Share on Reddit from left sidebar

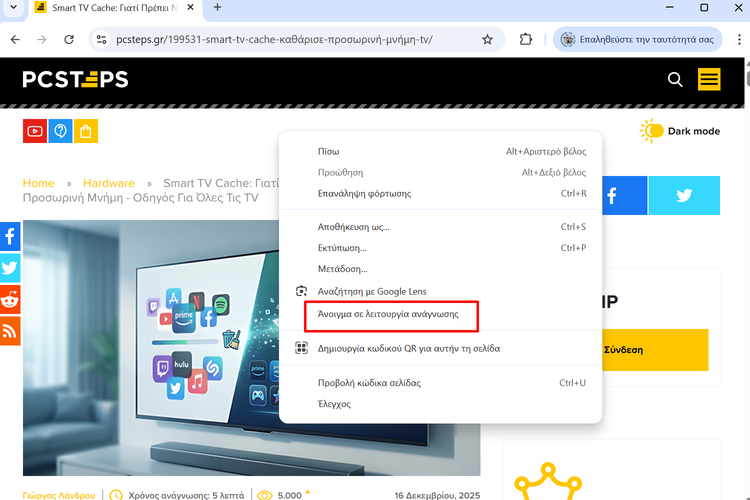[10, 299]
